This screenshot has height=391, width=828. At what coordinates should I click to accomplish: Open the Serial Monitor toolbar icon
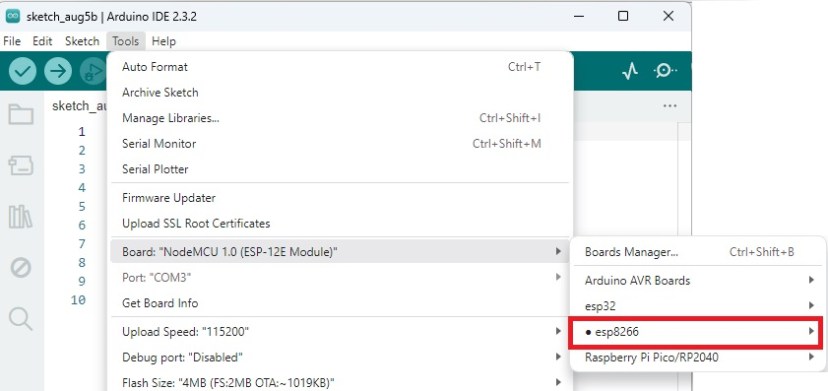click(x=665, y=71)
